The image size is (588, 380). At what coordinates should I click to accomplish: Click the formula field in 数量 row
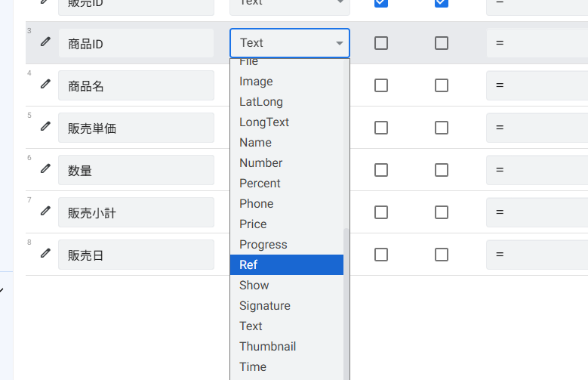point(537,170)
